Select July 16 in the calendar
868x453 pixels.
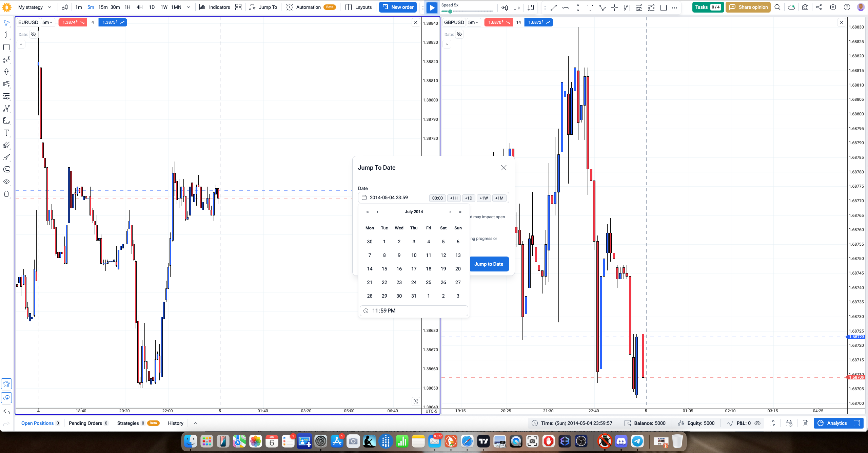(399, 269)
